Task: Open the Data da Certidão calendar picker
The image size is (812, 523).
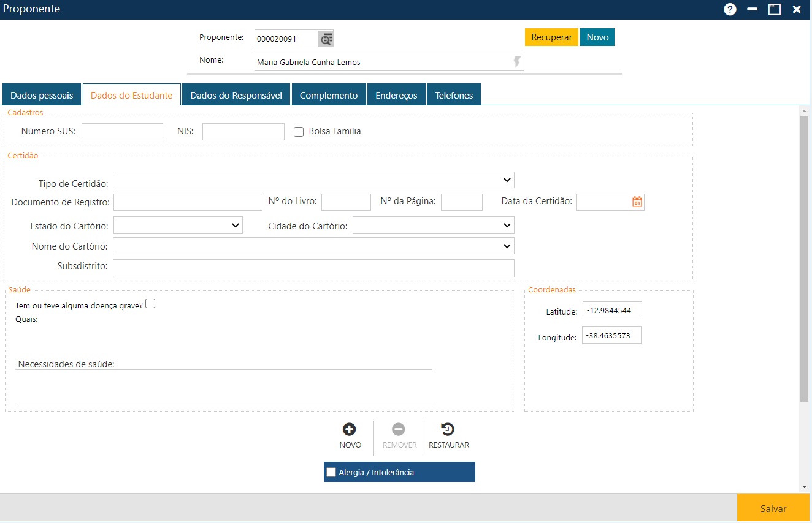Action: (x=637, y=202)
